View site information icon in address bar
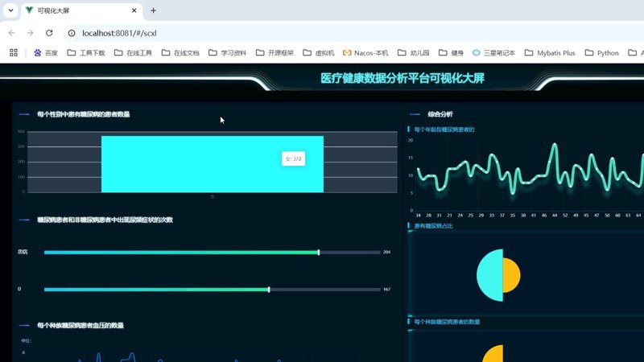Image resolution: width=644 pixels, height=362 pixels. [x=72, y=33]
